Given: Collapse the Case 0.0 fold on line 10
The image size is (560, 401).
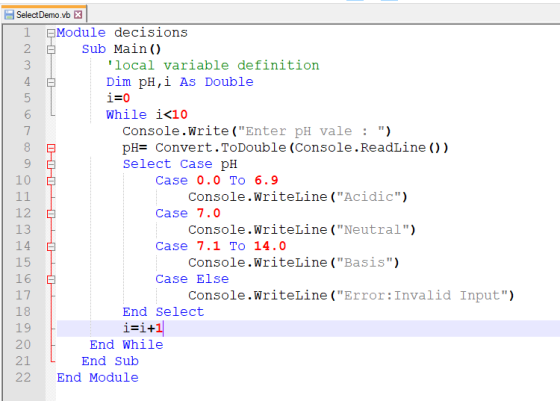Looking at the screenshot, I should 51,181.
